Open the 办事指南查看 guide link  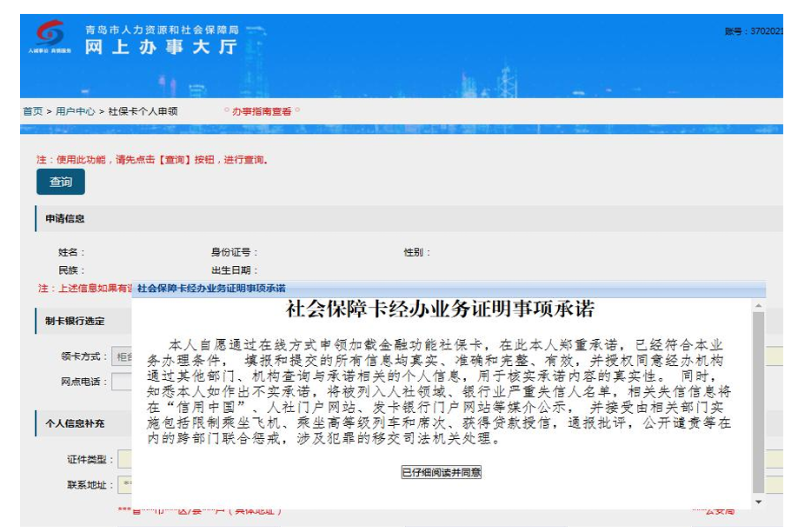coord(262,111)
